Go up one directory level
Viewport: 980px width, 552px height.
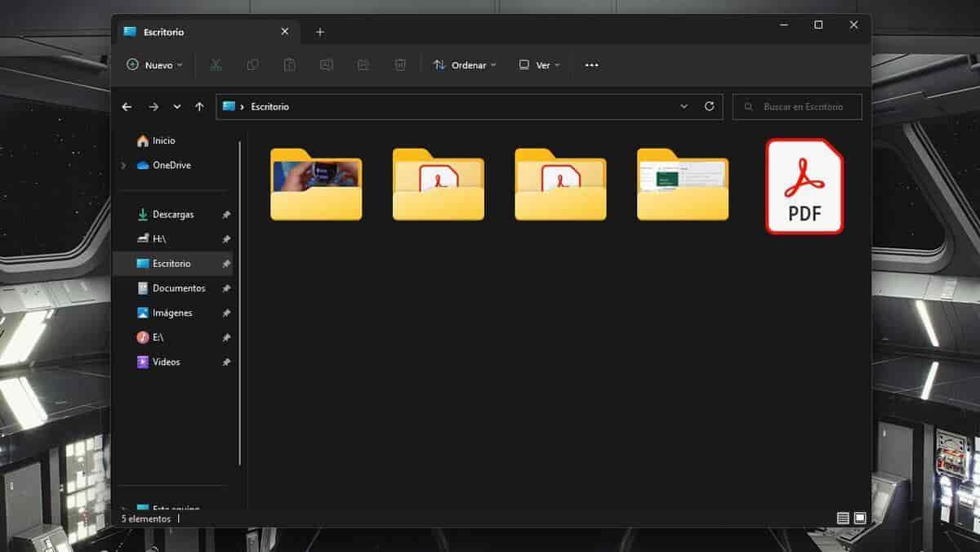[199, 107]
